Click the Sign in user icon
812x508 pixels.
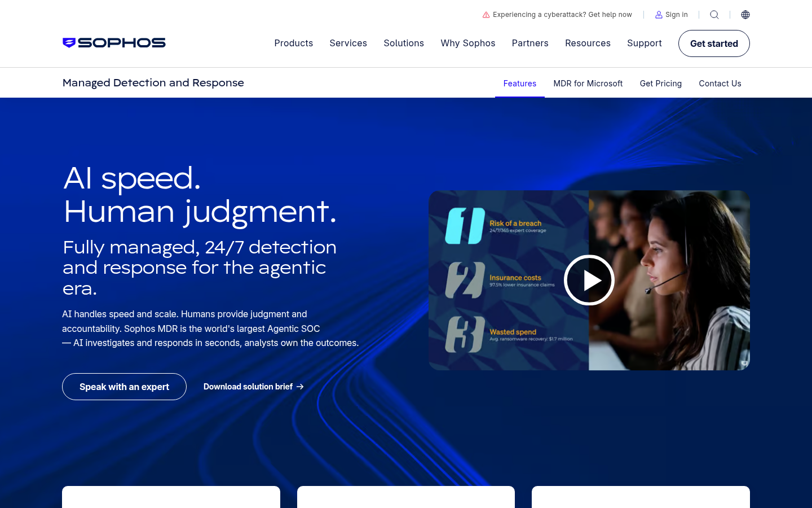(x=659, y=15)
